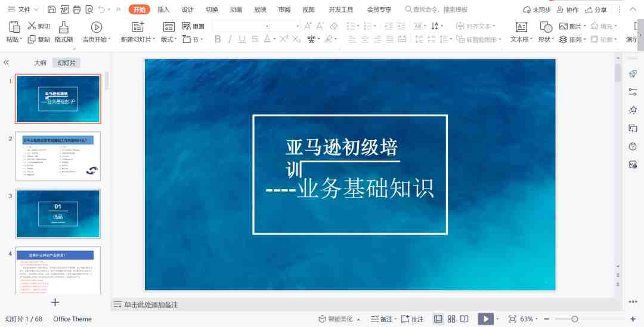Toggle Superscript formatting
The image size is (644, 327).
pos(283,39)
